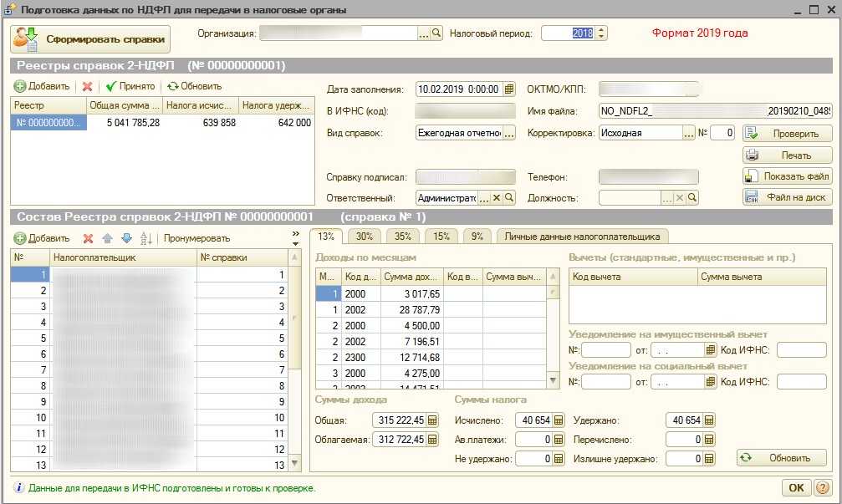Viewport: 842px width, 504px height.
Task: Open calculator for Общая income sum
Action: coord(432,420)
